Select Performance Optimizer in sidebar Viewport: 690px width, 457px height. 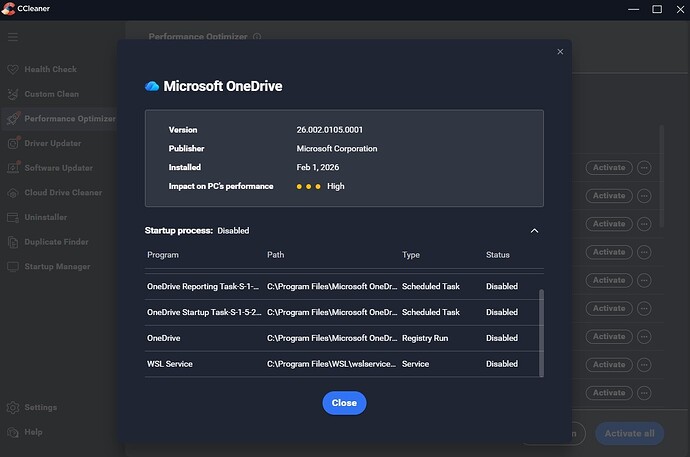(58, 119)
